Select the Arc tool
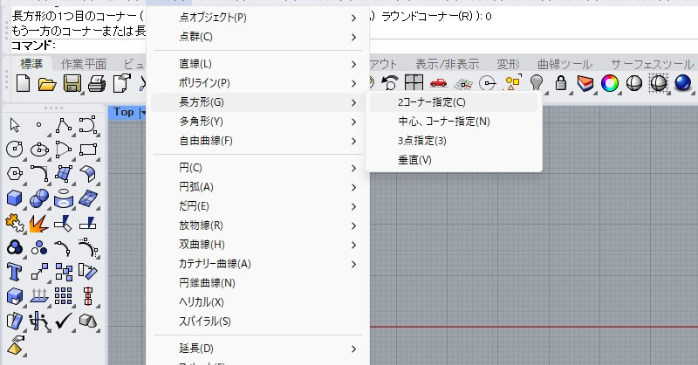Viewport: 698px width, 365px height. coord(64,149)
